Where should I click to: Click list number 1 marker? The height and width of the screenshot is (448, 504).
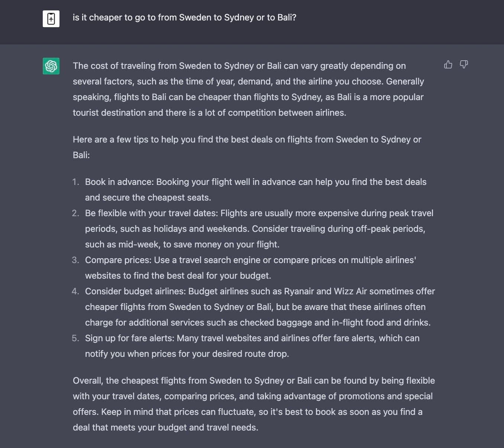76,182
